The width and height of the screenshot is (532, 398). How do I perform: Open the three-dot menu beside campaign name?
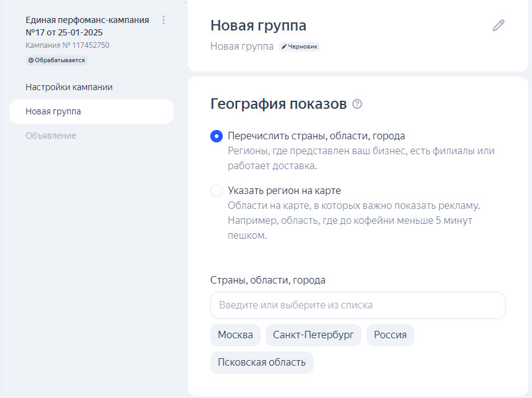(x=164, y=20)
